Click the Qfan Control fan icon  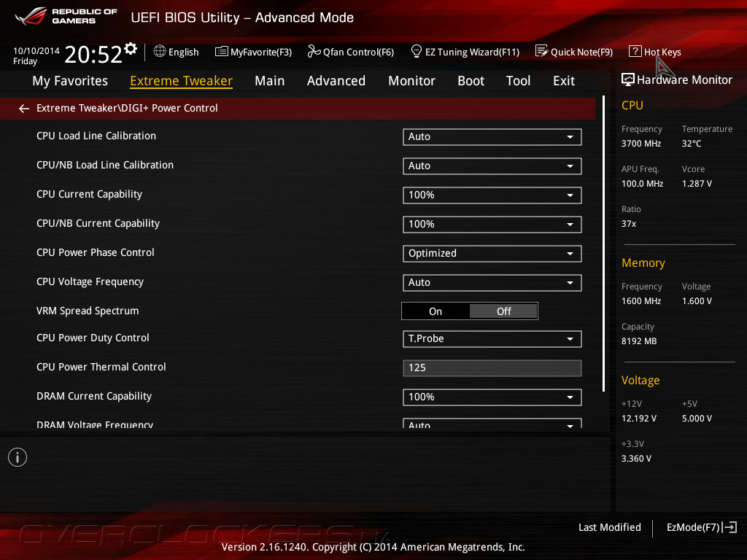314,51
